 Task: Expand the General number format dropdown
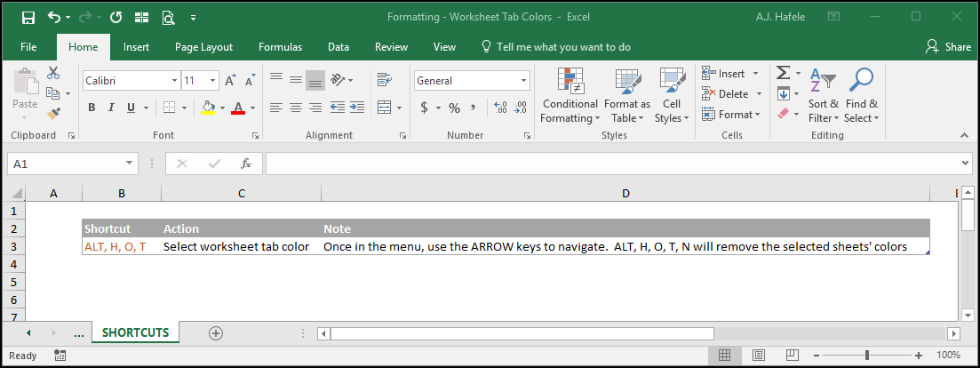tap(523, 81)
